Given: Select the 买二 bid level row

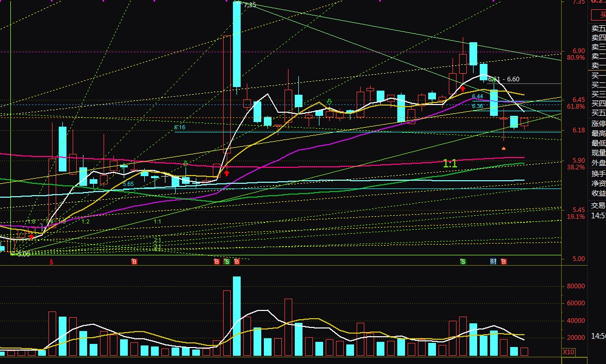Looking at the screenshot, I should [598, 84].
